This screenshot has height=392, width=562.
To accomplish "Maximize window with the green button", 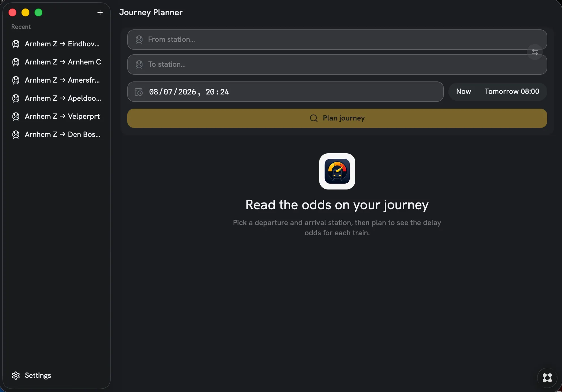I will (x=38, y=12).
